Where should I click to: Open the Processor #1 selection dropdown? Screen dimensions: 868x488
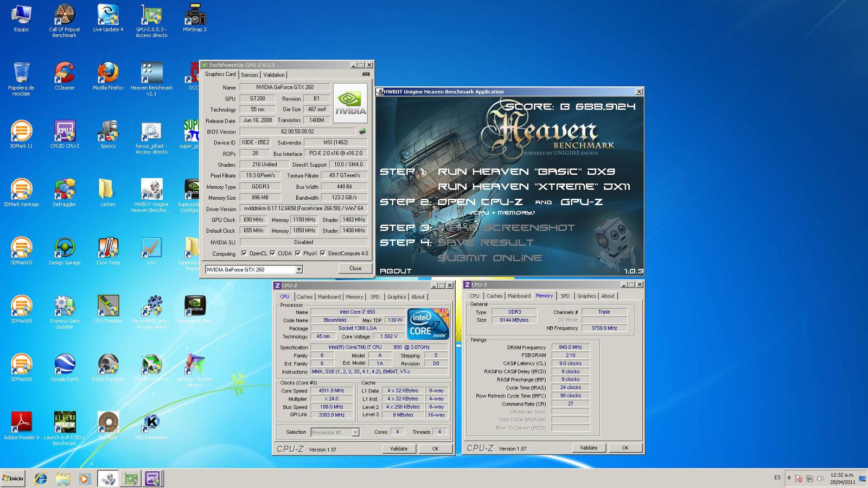point(355,433)
